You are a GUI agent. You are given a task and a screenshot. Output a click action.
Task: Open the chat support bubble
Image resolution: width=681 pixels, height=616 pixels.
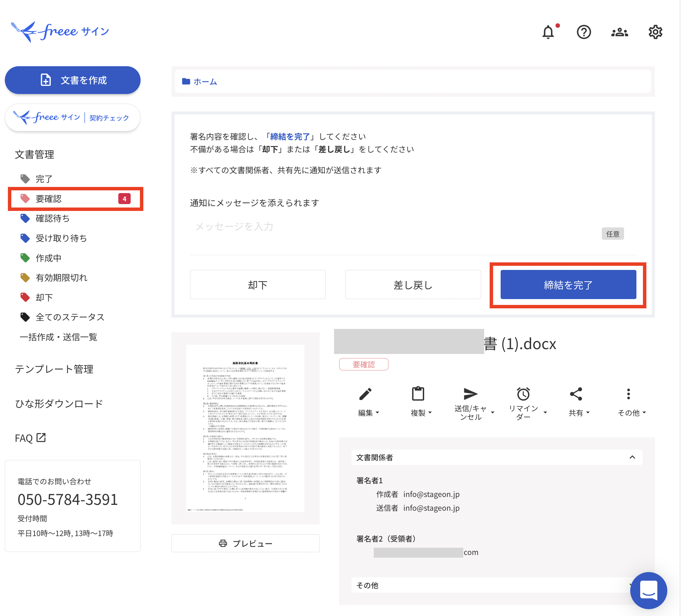[x=648, y=590]
